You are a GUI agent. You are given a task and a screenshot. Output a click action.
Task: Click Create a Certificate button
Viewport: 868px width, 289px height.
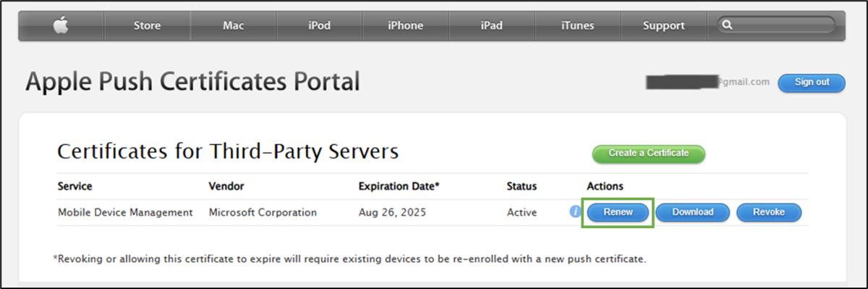[x=649, y=154]
